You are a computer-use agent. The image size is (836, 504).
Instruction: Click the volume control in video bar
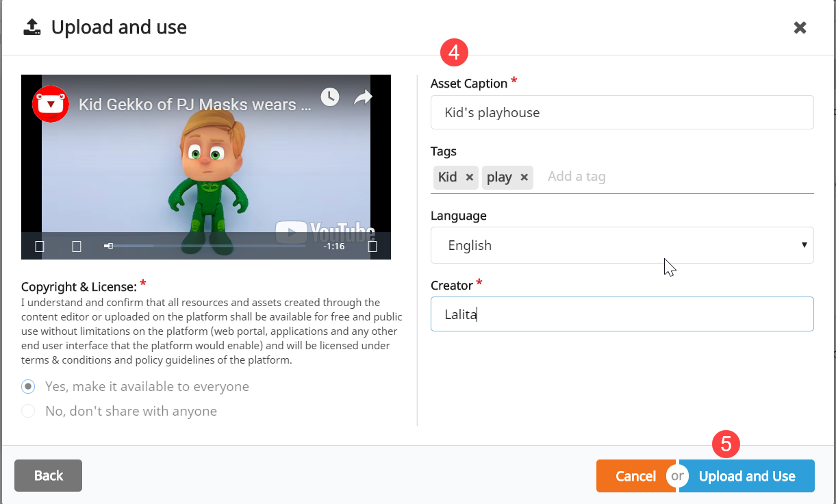pyautogui.click(x=77, y=247)
